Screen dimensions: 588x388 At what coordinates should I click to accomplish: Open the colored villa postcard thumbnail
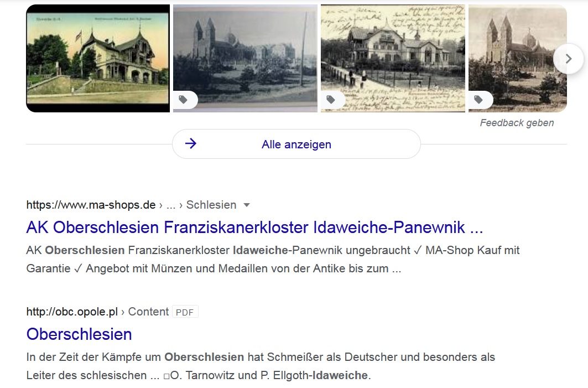tap(98, 59)
